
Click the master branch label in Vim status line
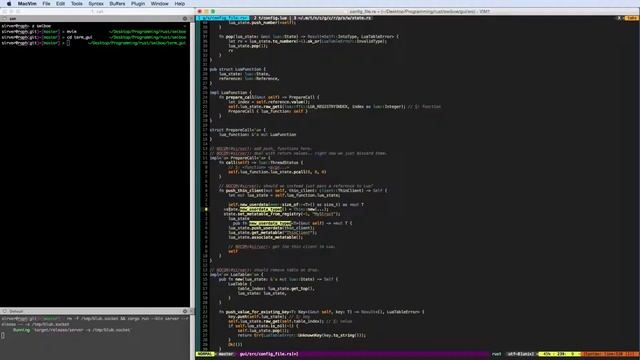pos(225,354)
